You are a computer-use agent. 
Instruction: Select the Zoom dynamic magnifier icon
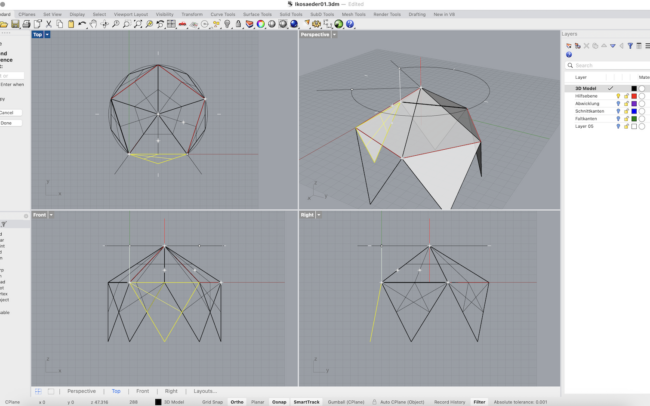[116, 24]
